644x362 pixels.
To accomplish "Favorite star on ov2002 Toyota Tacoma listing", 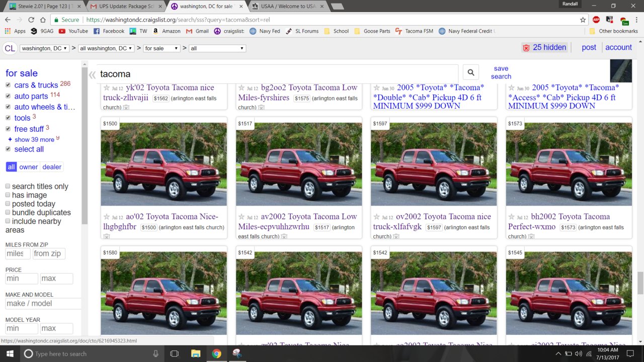I will pyautogui.click(x=376, y=217).
